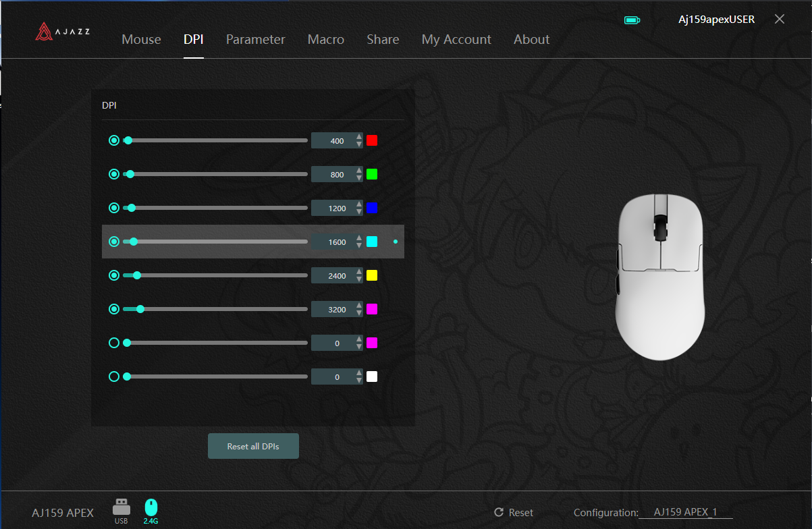
Task: Pick the red color swatch for 400 DPI
Action: (372, 140)
